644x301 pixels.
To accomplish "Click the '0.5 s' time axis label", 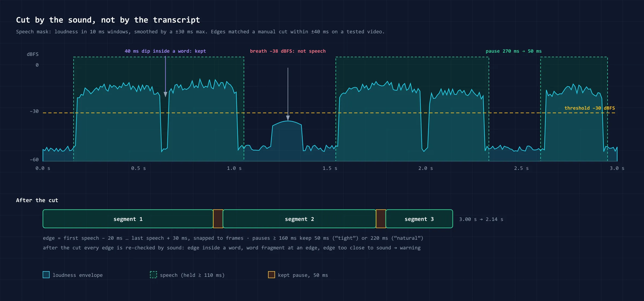I will click(x=138, y=168).
